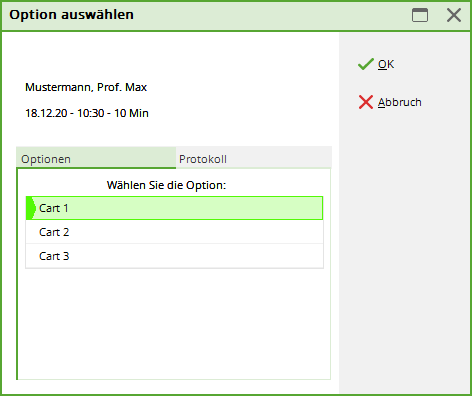Click empty list area below Cart 3
472x396 pixels.
[x=174, y=323]
